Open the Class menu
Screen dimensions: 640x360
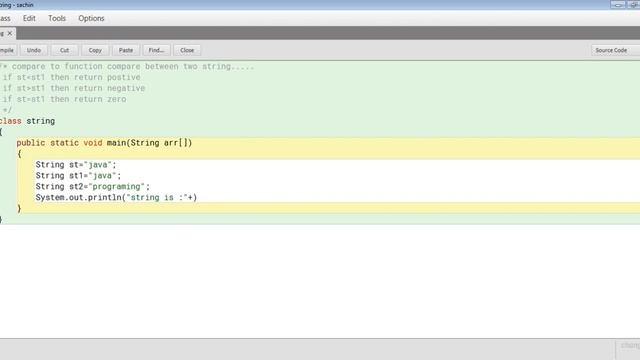(5, 18)
